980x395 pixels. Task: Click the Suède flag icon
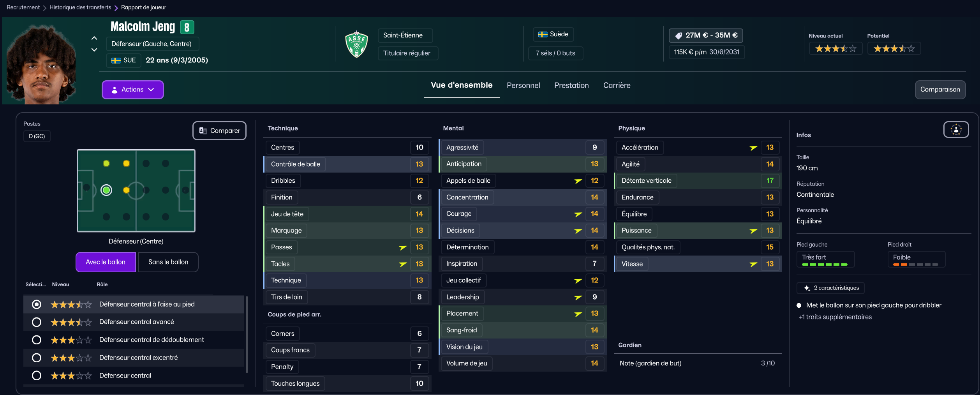543,35
